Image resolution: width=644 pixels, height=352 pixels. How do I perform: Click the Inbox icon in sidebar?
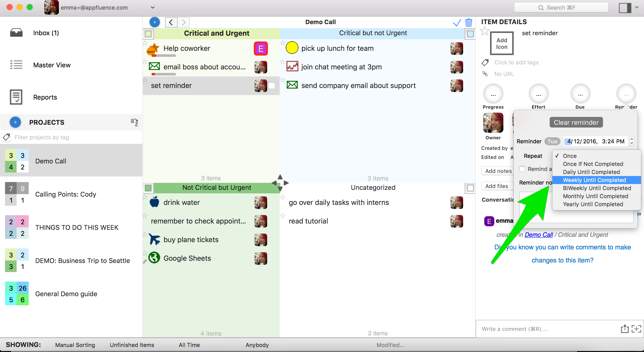point(17,33)
